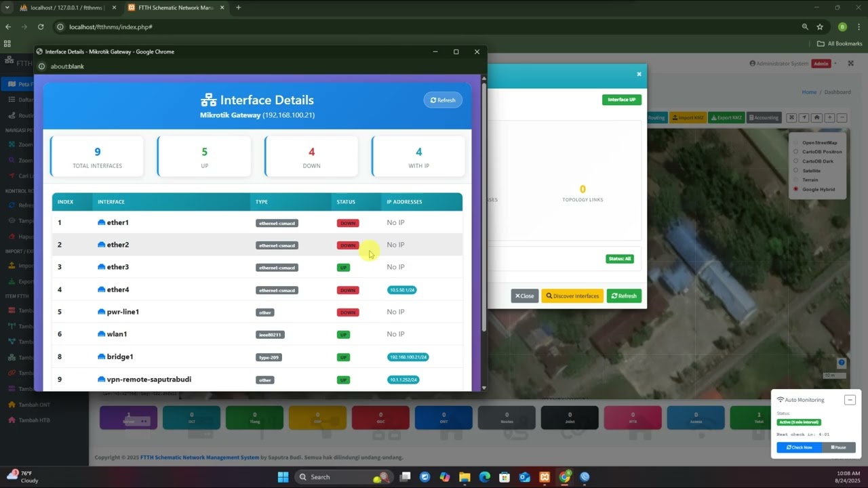This screenshot has width=868, height=488.
Task: Click the vpn-remote IP badge 10.1.1.252/24
Action: coord(403,380)
